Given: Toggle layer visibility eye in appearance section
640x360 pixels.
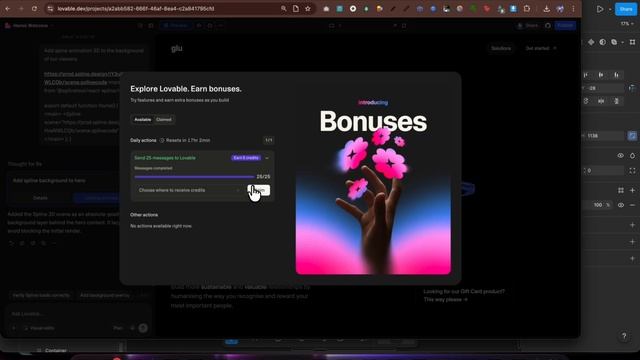Looking at the screenshot, I should click(x=620, y=156).
